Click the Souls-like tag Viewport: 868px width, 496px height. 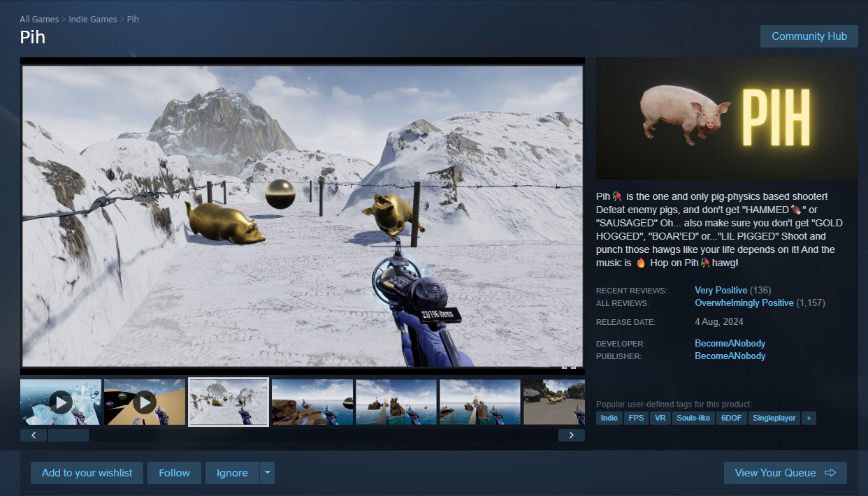[x=693, y=418]
